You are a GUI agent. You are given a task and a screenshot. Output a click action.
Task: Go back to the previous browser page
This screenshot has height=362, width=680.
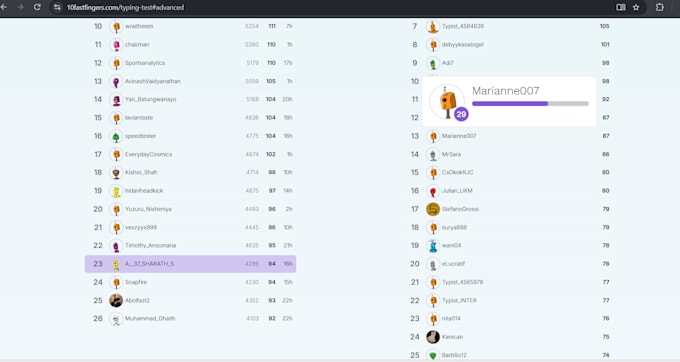4,7
